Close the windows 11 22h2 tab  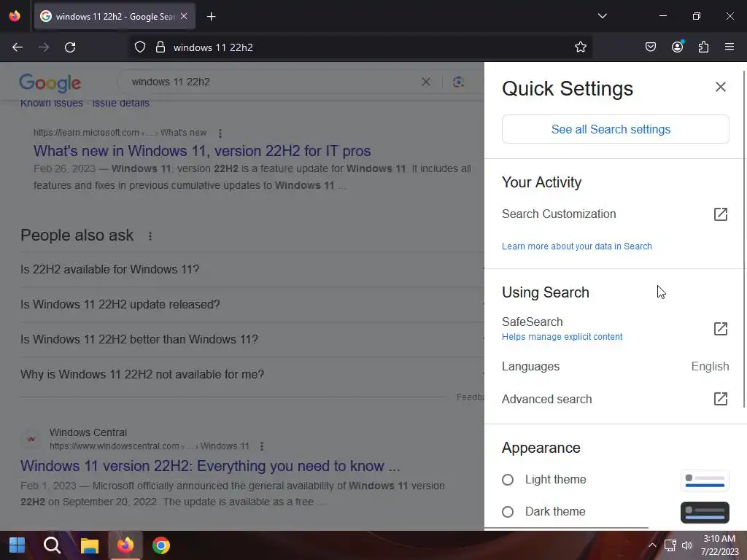click(184, 16)
